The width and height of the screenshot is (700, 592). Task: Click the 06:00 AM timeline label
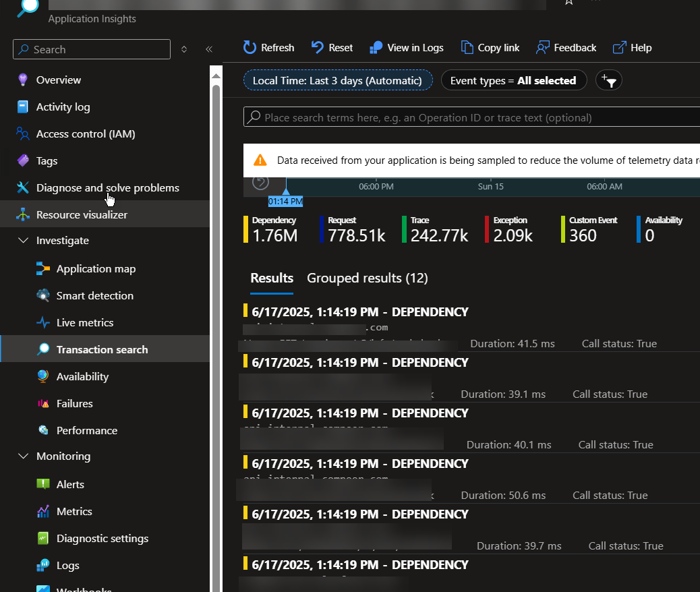pos(604,187)
